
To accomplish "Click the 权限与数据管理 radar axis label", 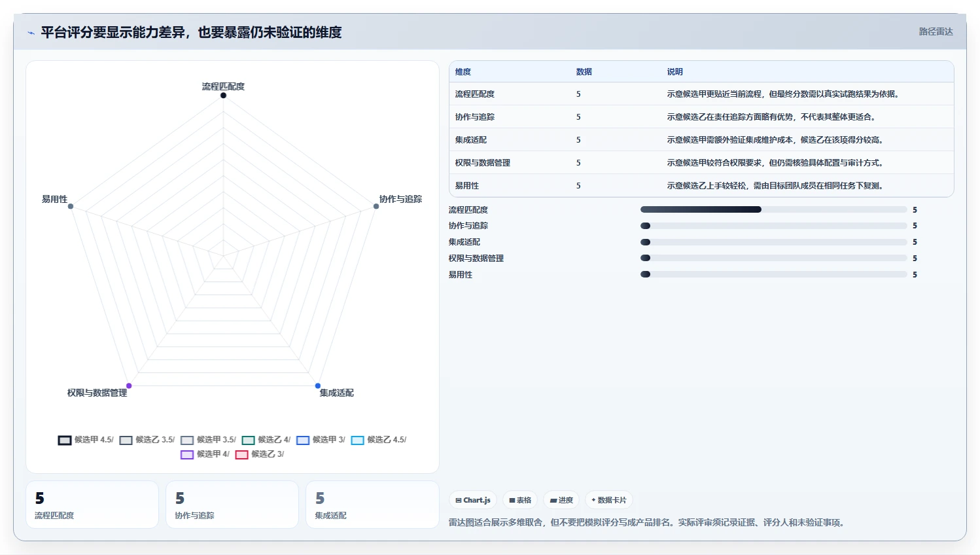I will (97, 393).
